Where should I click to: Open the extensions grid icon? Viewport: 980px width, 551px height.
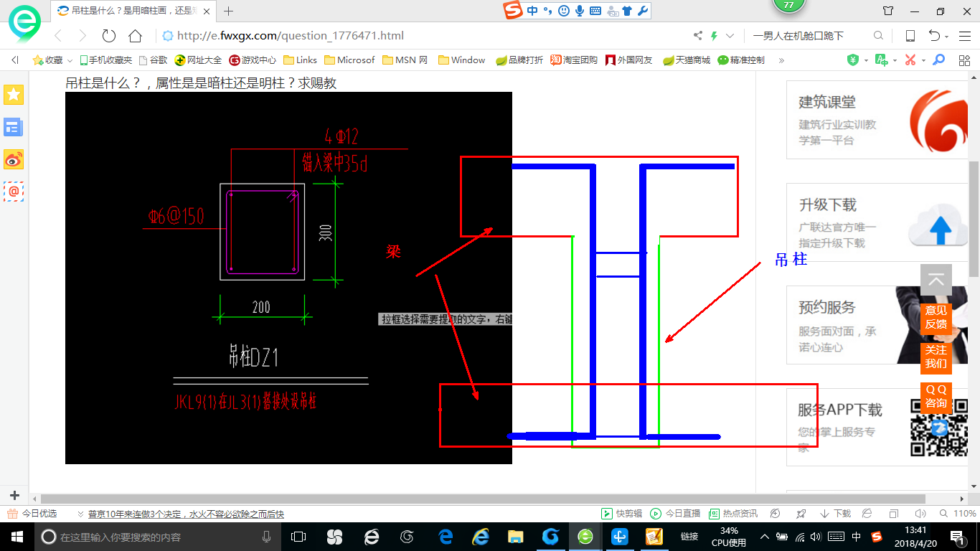[964, 60]
